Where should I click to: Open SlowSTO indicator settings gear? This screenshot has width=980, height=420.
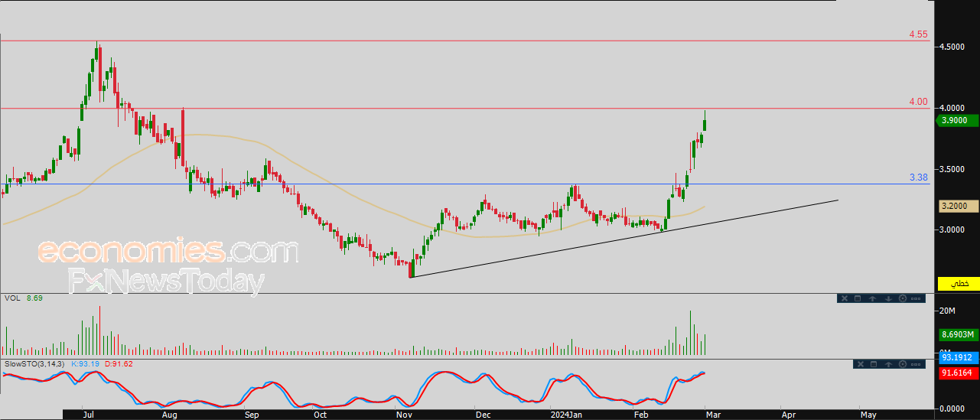click(903, 364)
